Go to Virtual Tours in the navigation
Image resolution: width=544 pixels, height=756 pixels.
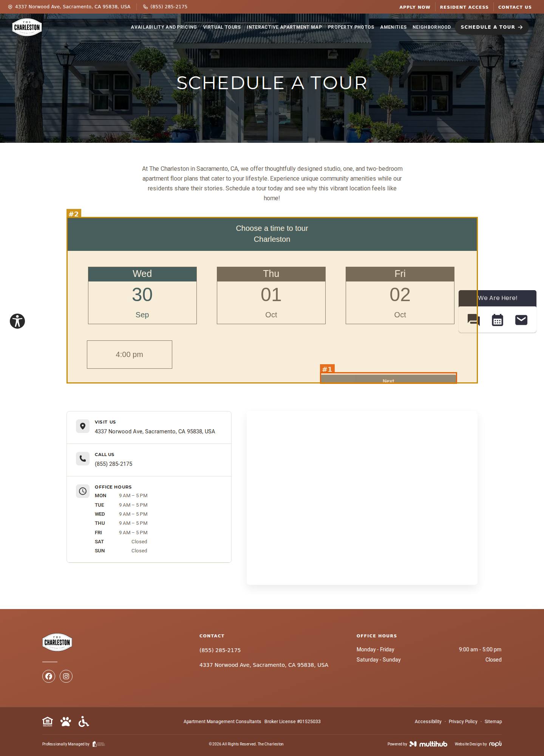[x=222, y=27]
